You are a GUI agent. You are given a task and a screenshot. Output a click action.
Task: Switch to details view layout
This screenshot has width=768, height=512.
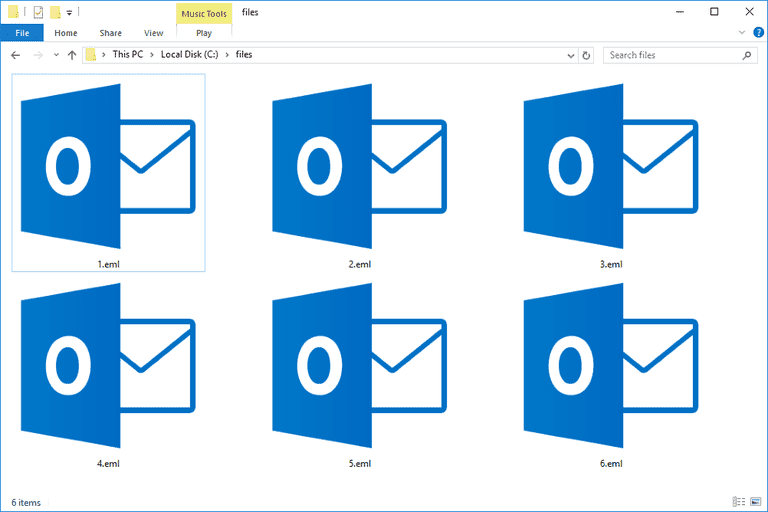(738, 501)
